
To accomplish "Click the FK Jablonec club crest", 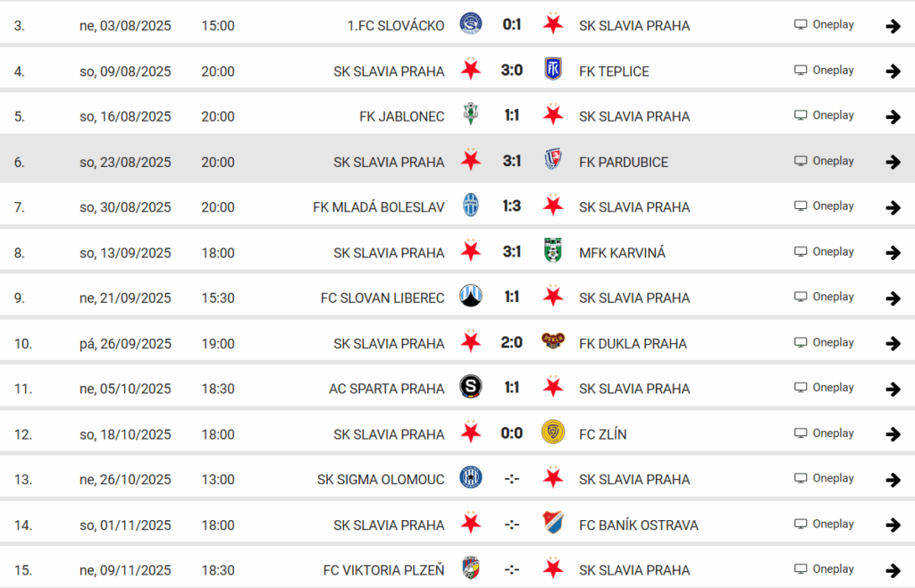I will pyautogui.click(x=470, y=115).
